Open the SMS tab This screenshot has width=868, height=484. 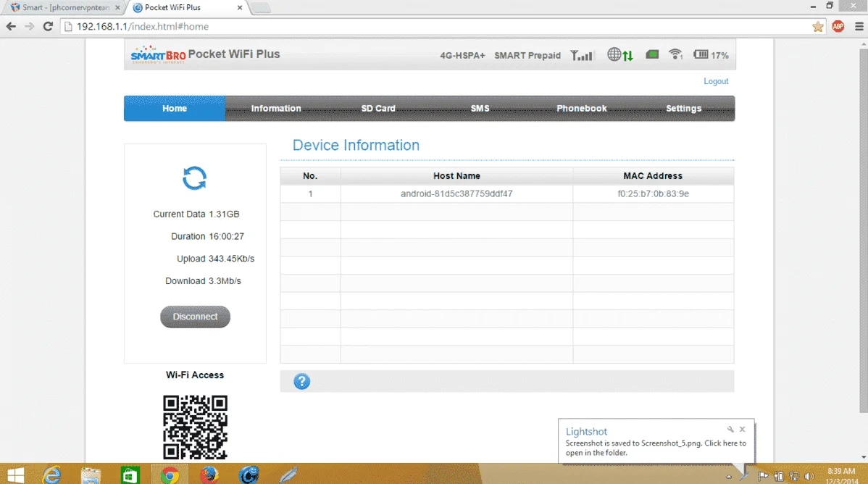click(x=480, y=109)
